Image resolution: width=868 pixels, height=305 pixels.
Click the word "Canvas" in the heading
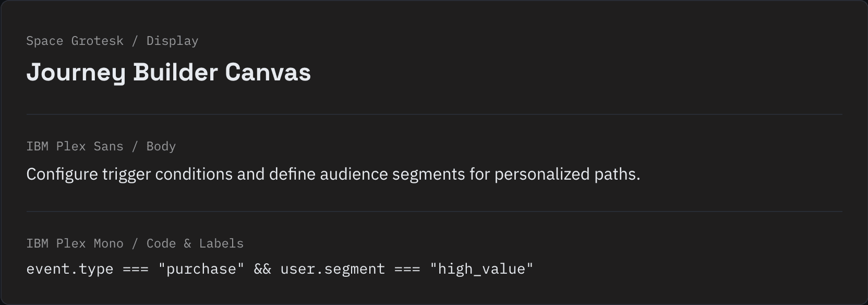click(268, 72)
